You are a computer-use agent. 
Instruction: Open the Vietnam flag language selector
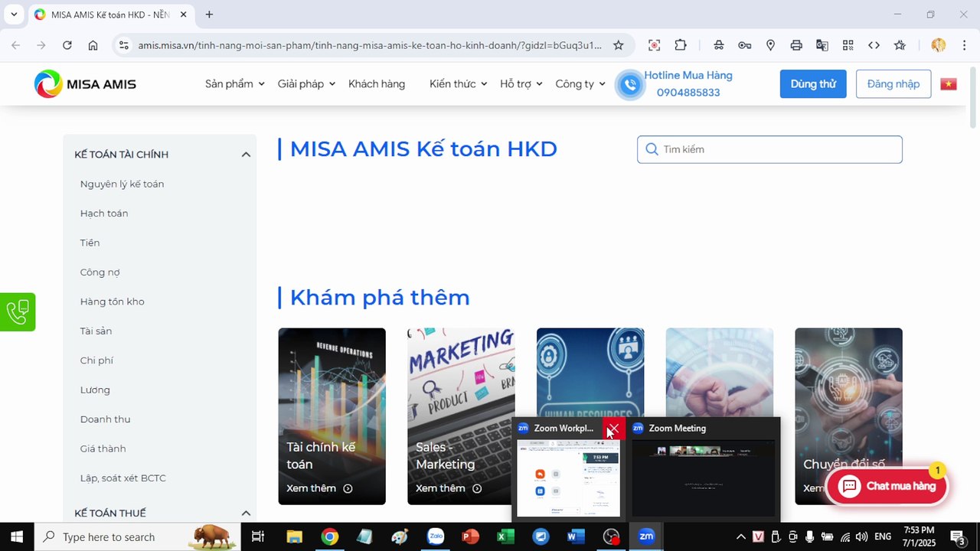coord(949,84)
